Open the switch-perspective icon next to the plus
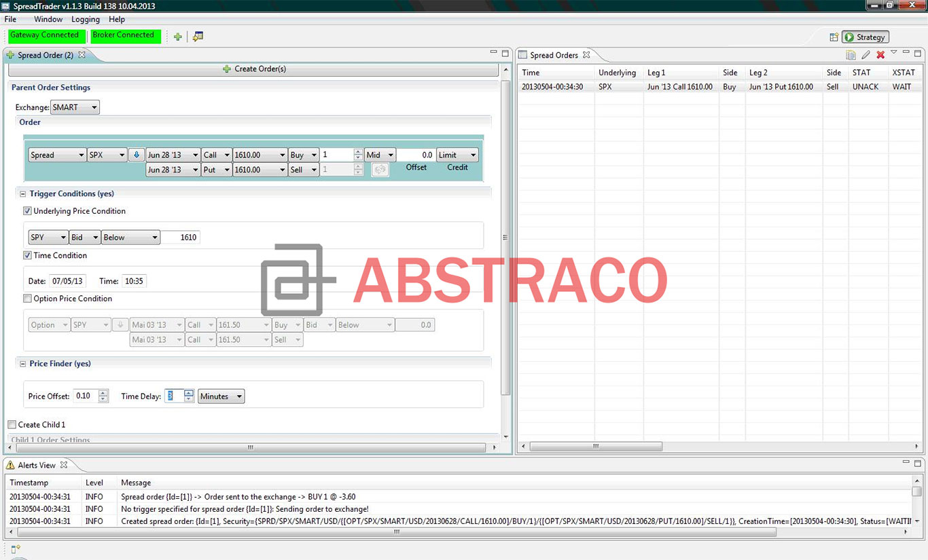The width and height of the screenshot is (928, 560). tap(197, 37)
